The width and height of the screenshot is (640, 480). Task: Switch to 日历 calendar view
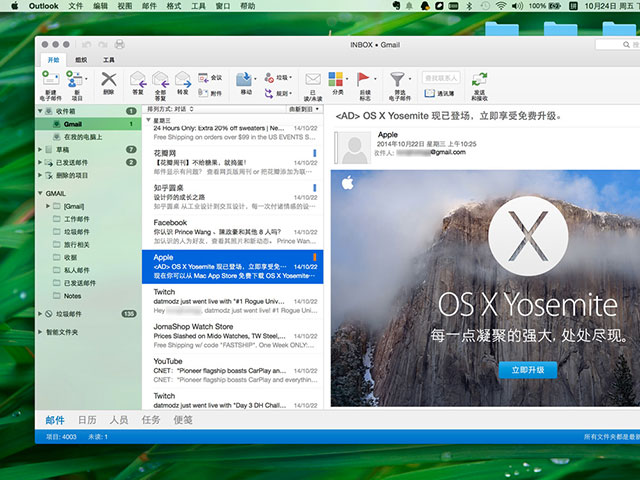pos(87,420)
